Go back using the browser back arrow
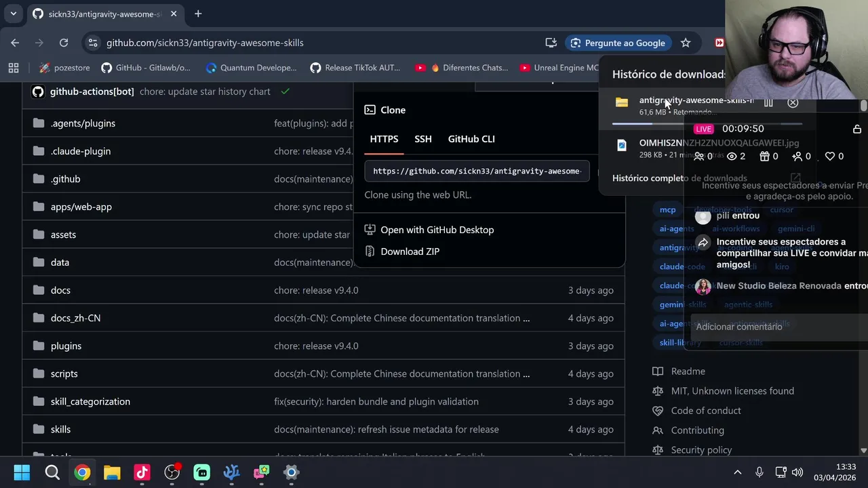 pyautogui.click(x=15, y=43)
